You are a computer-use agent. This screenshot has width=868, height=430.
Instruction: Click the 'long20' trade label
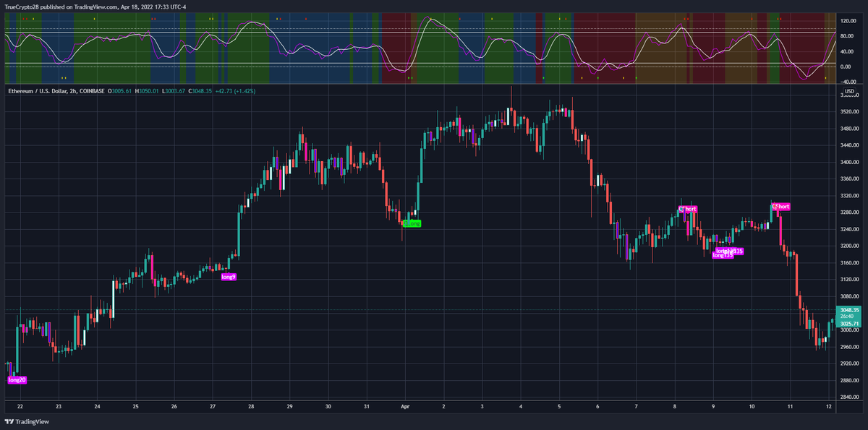tap(17, 379)
